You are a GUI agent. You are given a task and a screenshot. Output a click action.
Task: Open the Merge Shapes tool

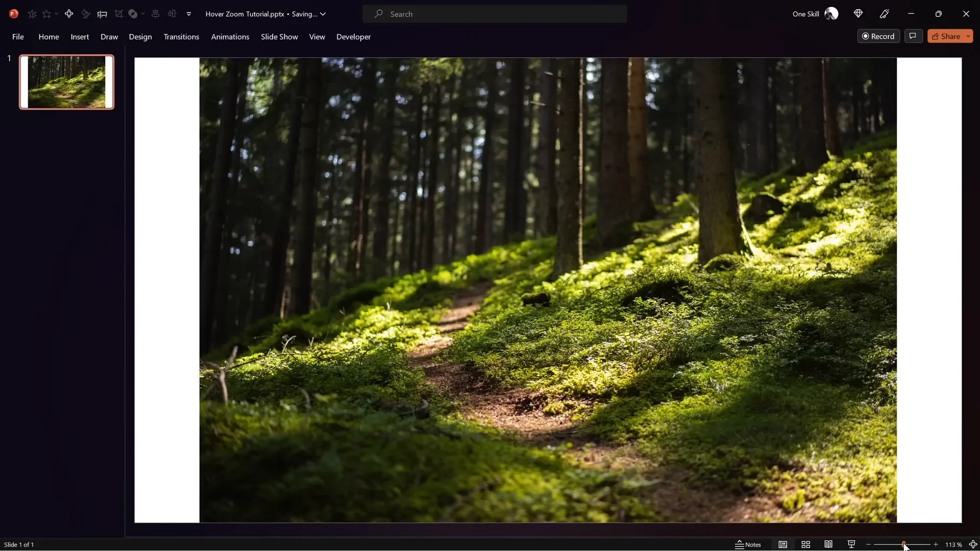coord(134,14)
